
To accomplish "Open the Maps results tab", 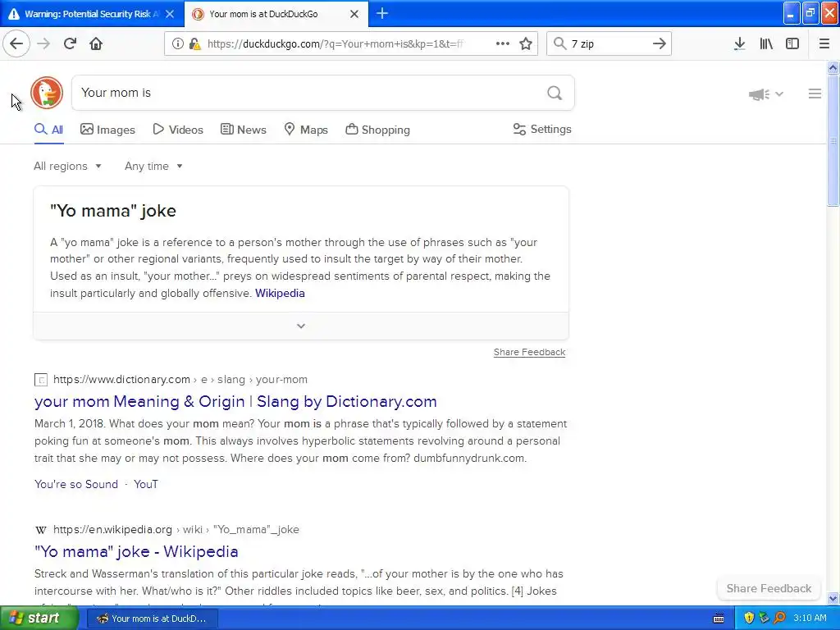I will pos(306,130).
